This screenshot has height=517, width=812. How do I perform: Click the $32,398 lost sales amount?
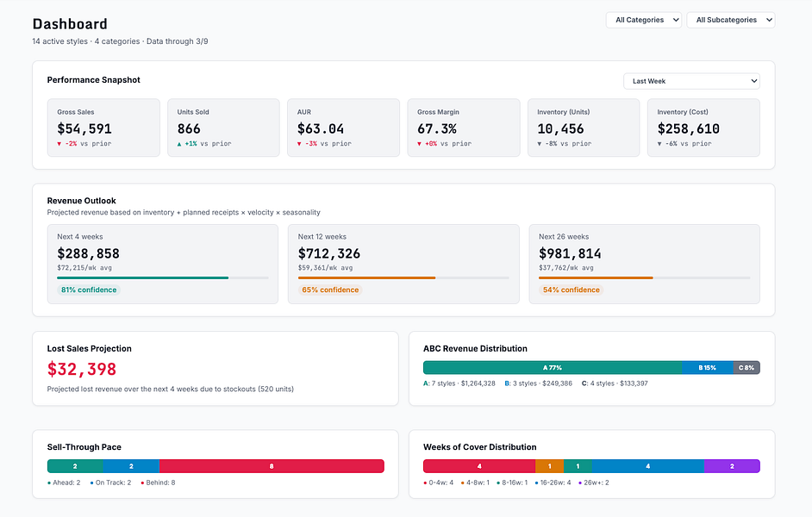pos(82,369)
